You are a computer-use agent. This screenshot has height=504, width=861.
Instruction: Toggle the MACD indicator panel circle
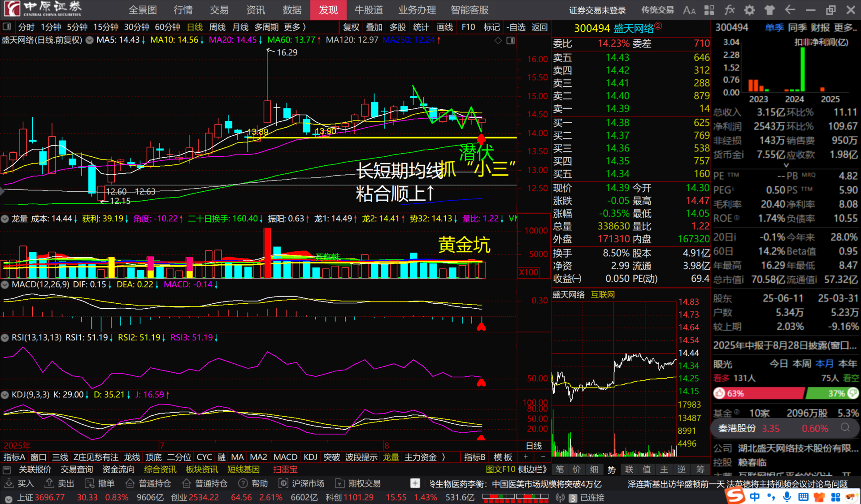[5, 284]
